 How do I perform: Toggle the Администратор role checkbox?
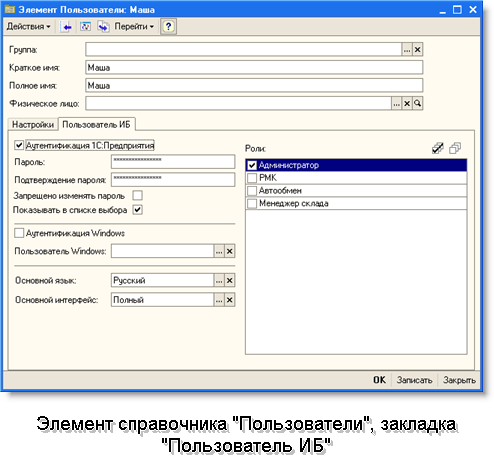point(252,165)
